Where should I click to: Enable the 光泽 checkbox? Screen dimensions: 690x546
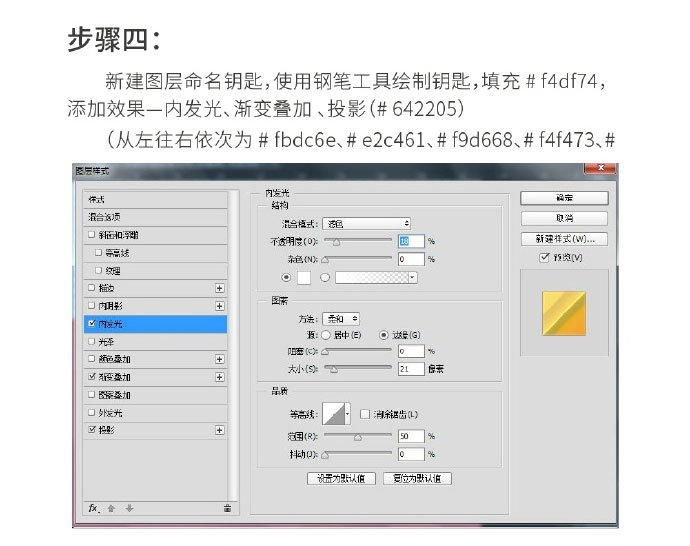92,341
